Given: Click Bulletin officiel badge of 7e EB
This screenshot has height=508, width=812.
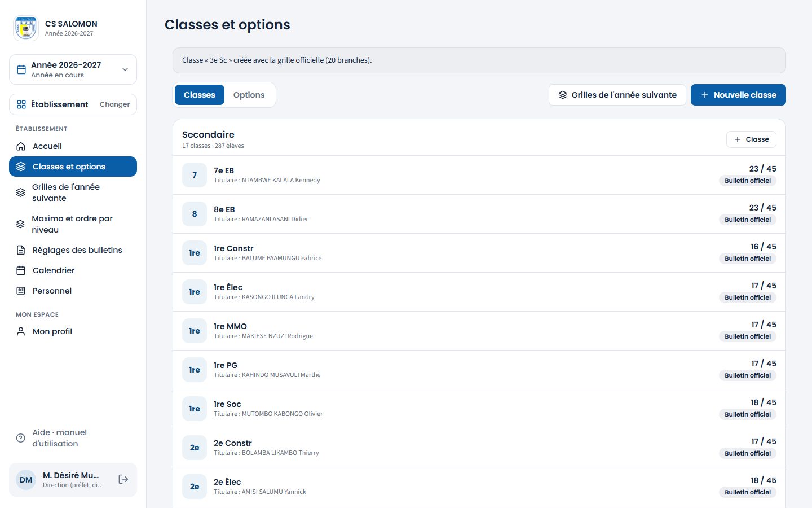Looking at the screenshot, I should point(748,181).
